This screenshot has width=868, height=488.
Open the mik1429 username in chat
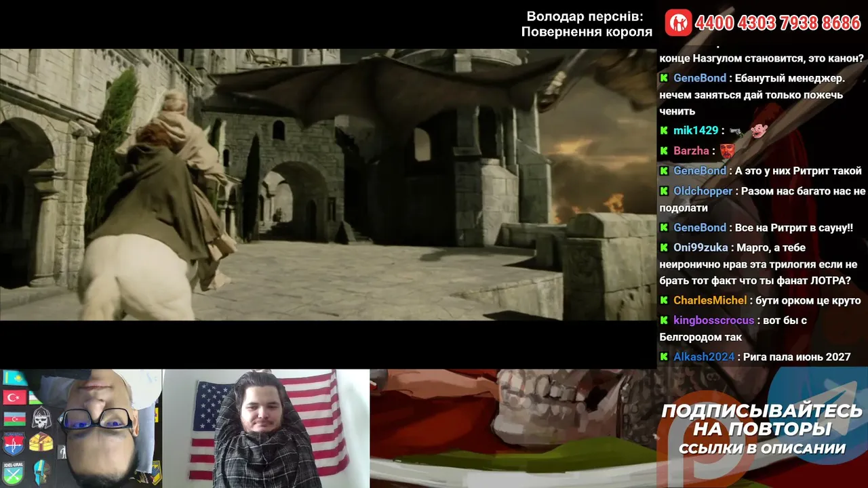tap(696, 130)
